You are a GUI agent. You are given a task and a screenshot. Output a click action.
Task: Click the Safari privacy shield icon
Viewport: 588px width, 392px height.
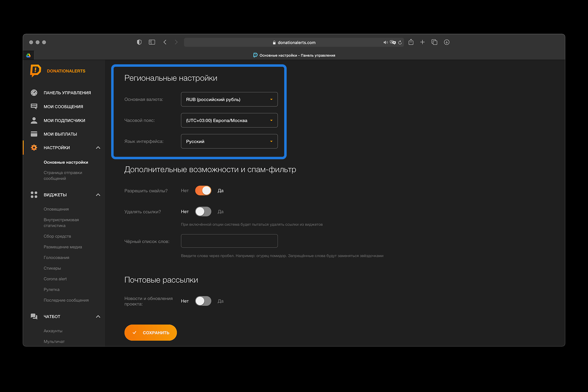[139, 42]
